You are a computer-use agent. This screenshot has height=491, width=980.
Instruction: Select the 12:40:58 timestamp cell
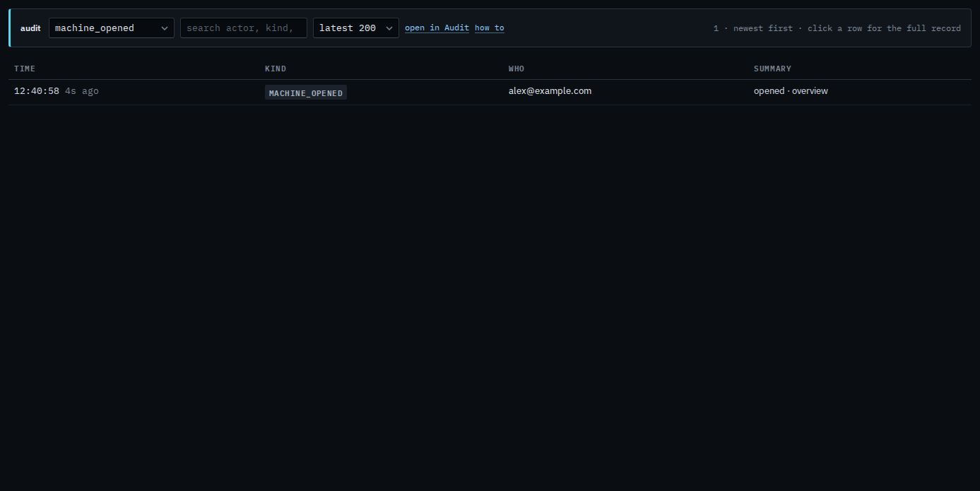click(x=37, y=91)
